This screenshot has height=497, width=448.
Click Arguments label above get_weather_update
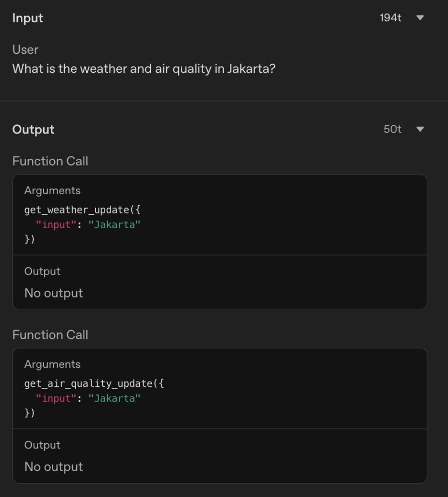point(52,190)
